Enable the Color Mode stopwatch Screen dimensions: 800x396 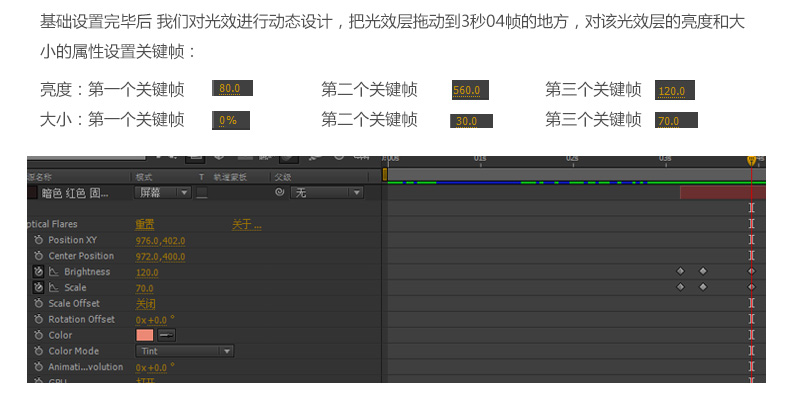[38, 351]
